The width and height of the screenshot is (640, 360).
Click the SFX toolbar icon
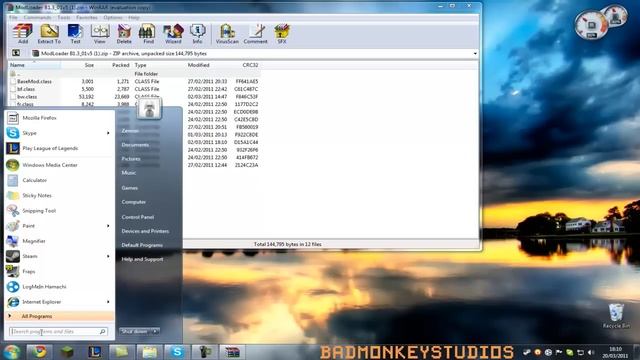282,33
